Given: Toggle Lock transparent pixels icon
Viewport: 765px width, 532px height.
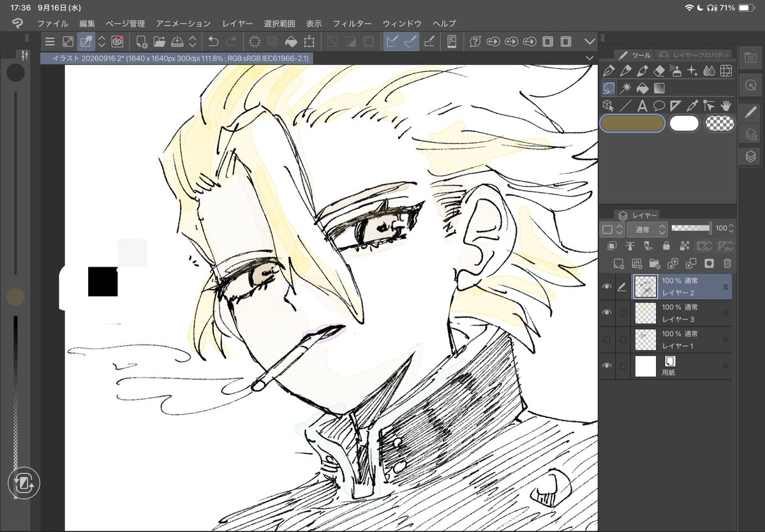Looking at the screenshot, I should [x=685, y=246].
